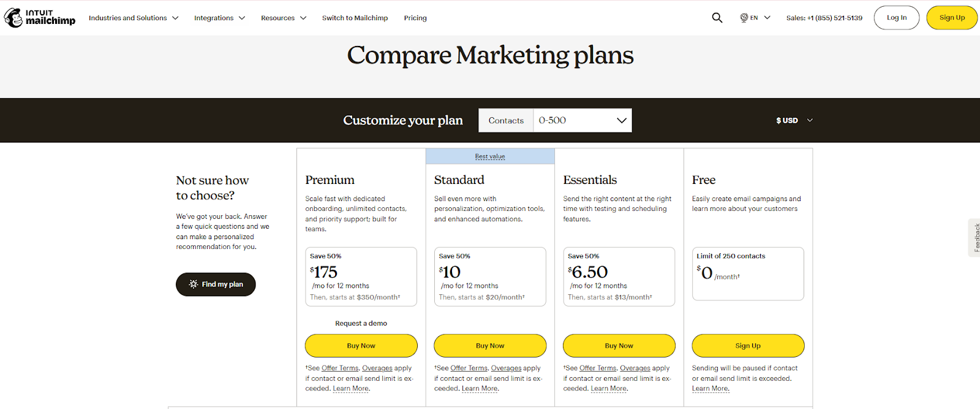
Task: Click the Mailchimp monkey logo
Action: click(x=12, y=17)
